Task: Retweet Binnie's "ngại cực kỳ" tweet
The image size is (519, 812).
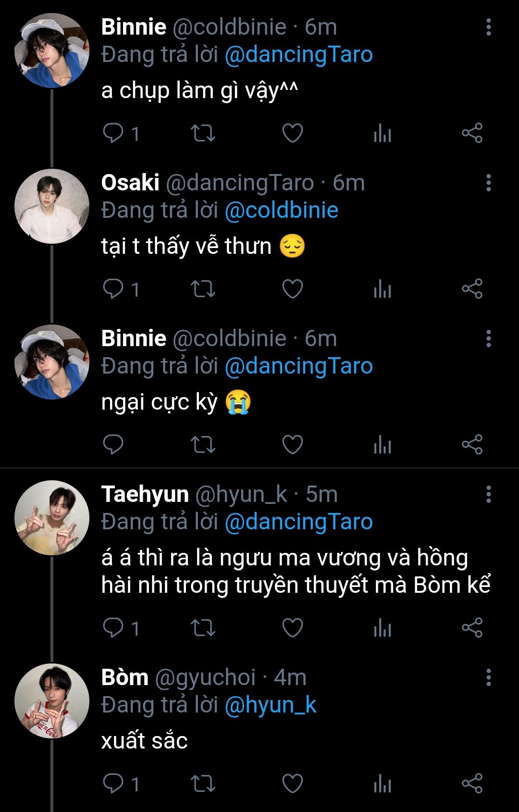Action: point(203,445)
